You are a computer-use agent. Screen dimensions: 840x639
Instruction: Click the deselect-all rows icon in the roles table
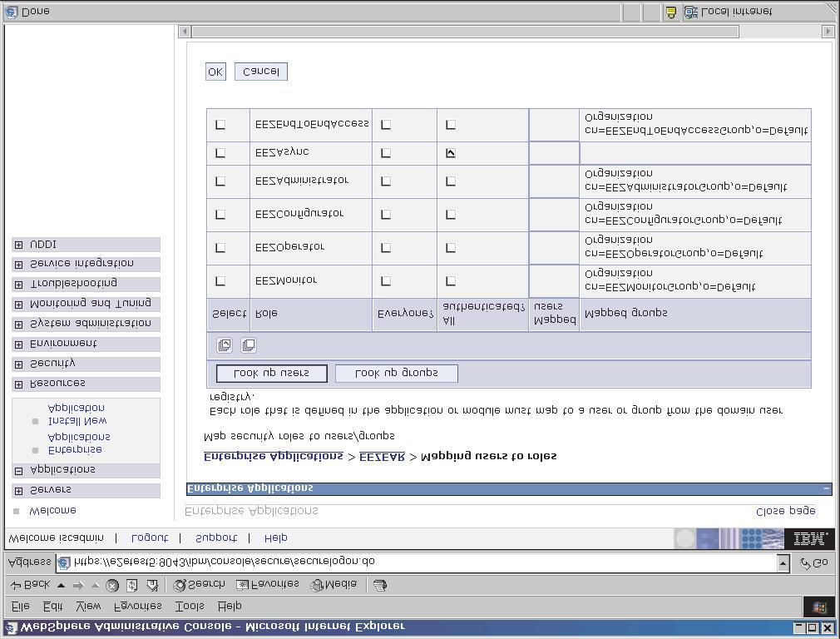[249, 345]
